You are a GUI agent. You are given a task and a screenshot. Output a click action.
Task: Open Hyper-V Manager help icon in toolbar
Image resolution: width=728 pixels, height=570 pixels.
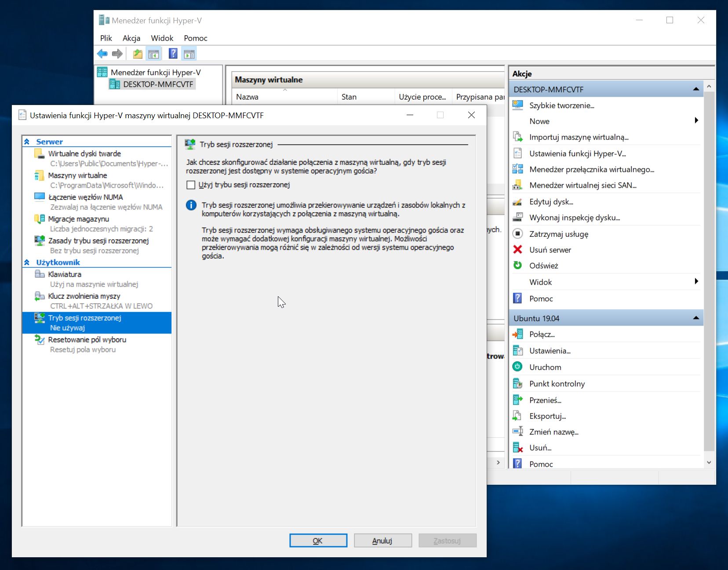173,53
